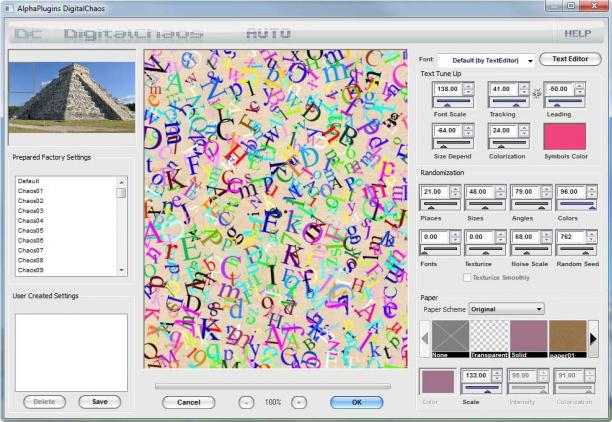This screenshot has height=422, width=612.
Task: Select the Chaos08 preset
Action: click(30, 260)
